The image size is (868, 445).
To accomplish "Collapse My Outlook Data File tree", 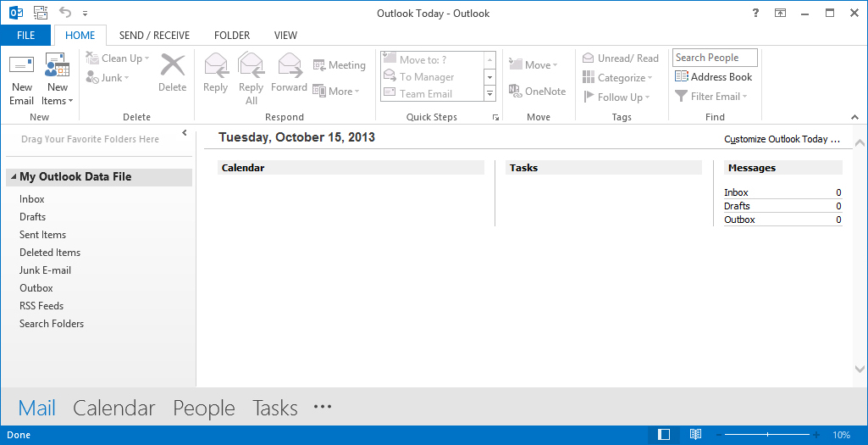I will (x=14, y=177).
